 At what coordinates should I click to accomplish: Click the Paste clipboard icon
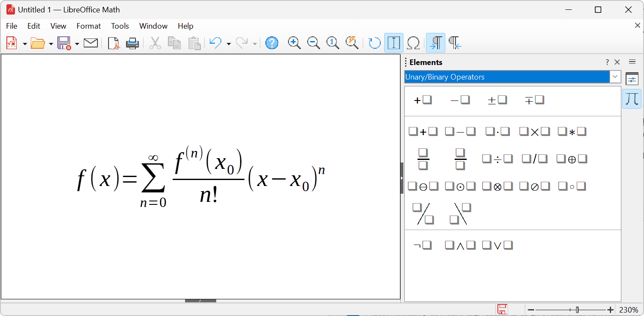click(194, 43)
